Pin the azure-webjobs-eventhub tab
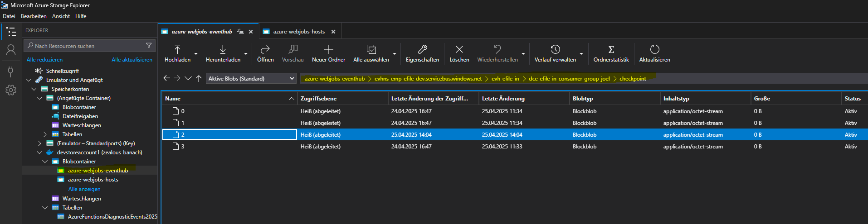Image resolution: width=868 pixels, height=224 pixels. (240, 32)
